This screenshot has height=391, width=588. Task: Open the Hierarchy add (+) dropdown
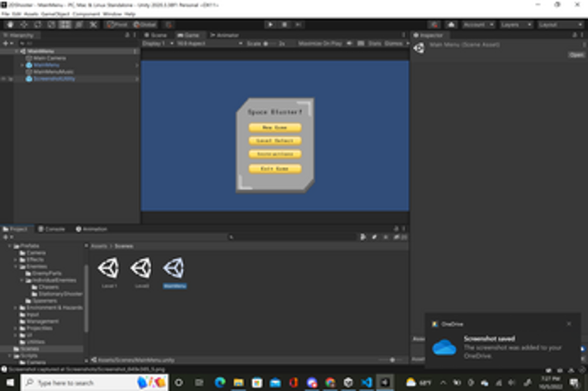tap(7, 44)
